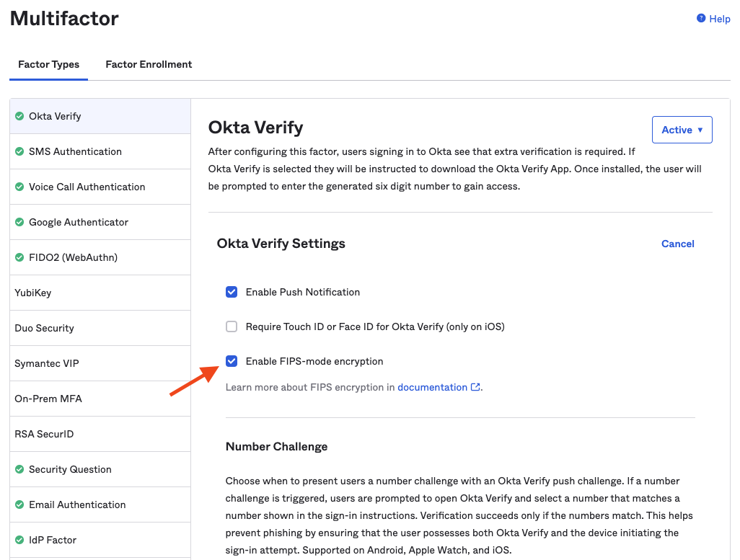
Task: Choose RSA SecurID from the factor list
Action: click(x=44, y=434)
